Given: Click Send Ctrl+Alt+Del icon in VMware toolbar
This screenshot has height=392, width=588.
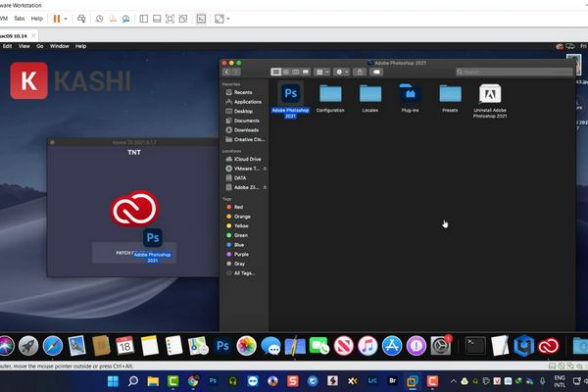Looking at the screenshot, I should coord(81,19).
